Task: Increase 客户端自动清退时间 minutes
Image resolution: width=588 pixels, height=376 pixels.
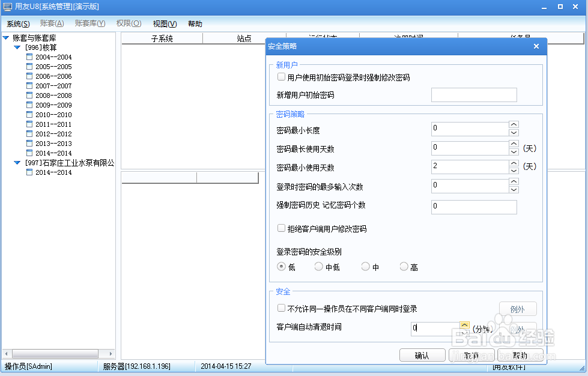Action: click(465, 325)
